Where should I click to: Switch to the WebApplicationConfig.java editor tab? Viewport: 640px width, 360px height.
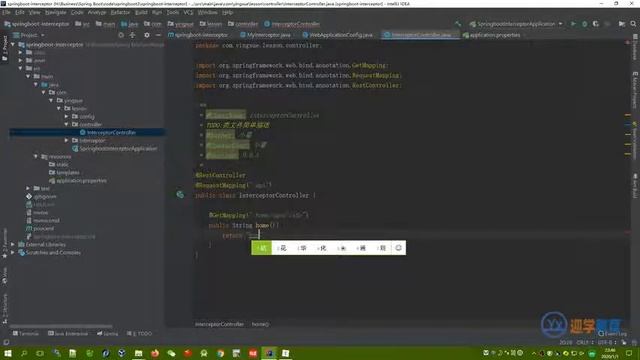(338, 35)
